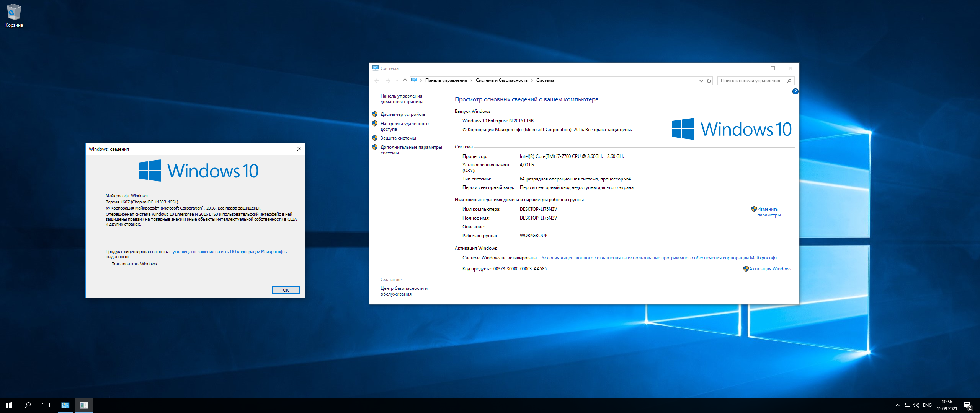
Task: Open Панель управления домашняя страница link
Action: click(404, 99)
